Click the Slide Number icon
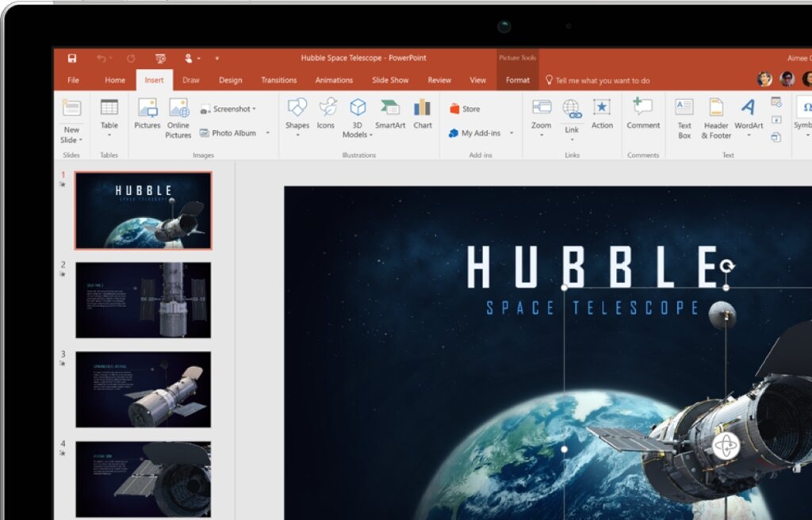 776,120
